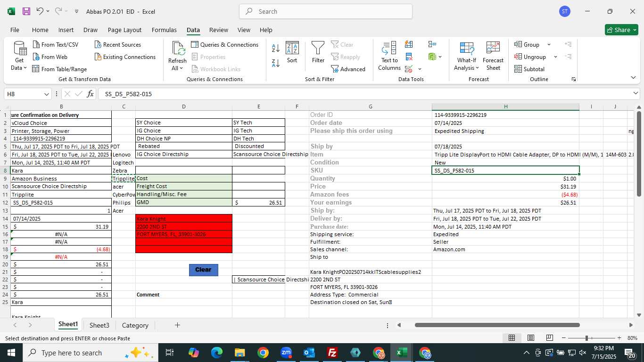Launch Text to Columns wizard
This screenshot has height=362, width=644.
coord(389,56)
